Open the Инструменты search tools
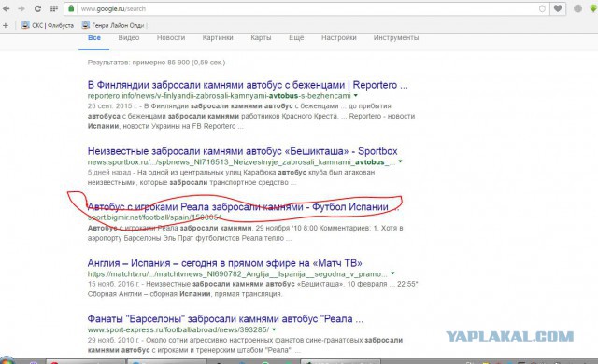The height and width of the screenshot is (364, 598). point(396,38)
